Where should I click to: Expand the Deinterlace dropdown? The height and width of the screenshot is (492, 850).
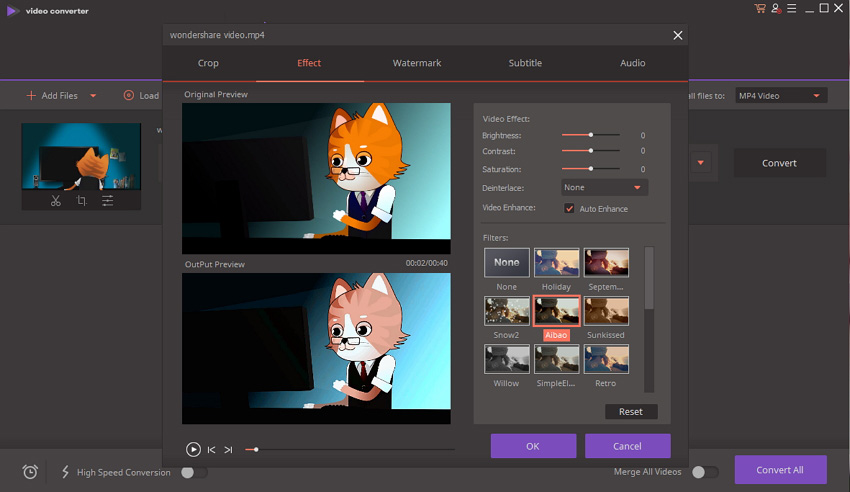point(604,188)
